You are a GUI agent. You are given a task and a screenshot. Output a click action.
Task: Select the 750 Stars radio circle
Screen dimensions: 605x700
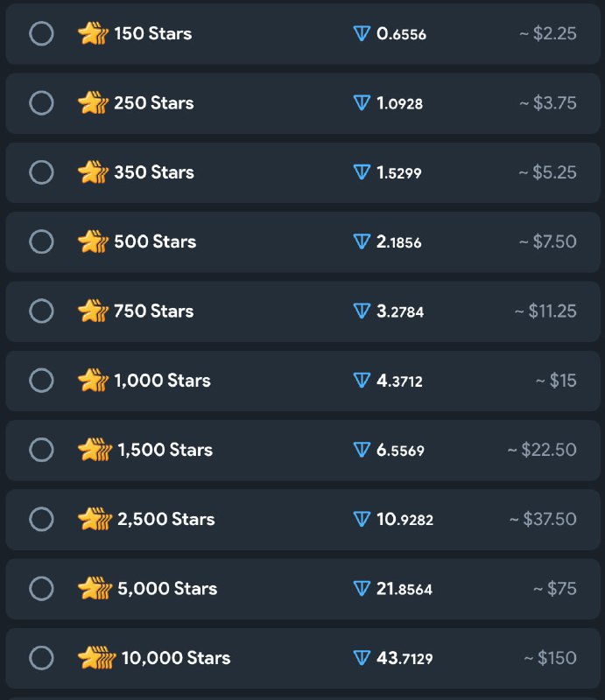tap(41, 311)
